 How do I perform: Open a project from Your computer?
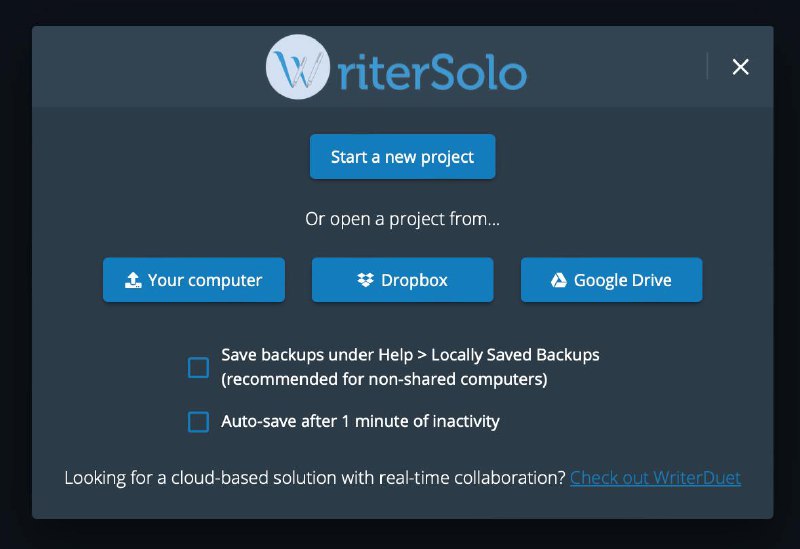[x=194, y=280]
